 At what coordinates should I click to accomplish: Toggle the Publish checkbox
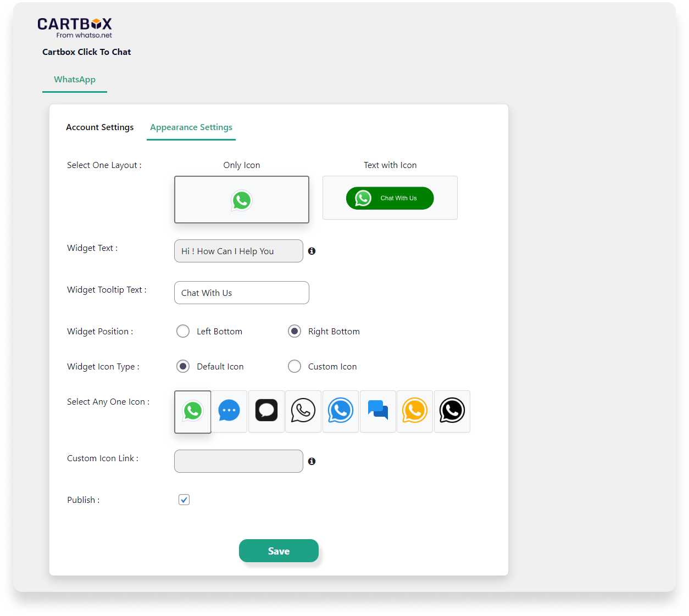click(184, 500)
